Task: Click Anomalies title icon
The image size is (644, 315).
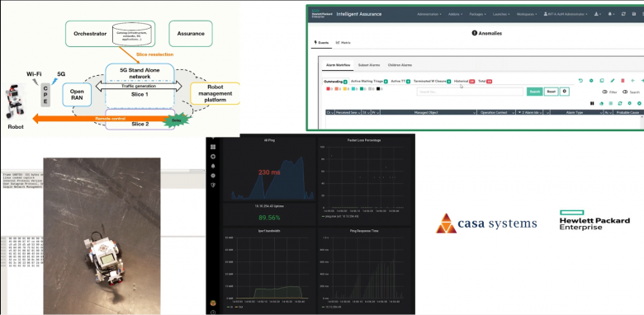Action: tap(475, 33)
